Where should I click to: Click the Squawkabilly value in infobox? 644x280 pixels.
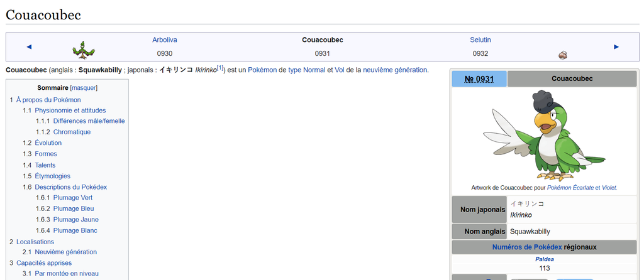530,232
